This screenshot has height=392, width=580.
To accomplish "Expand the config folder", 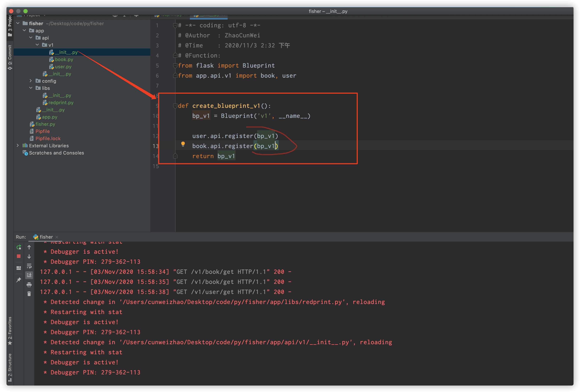I will click(31, 81).
